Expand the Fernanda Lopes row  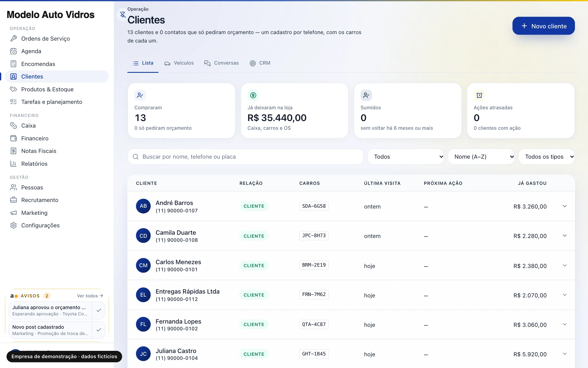click(x=565, y=324)
